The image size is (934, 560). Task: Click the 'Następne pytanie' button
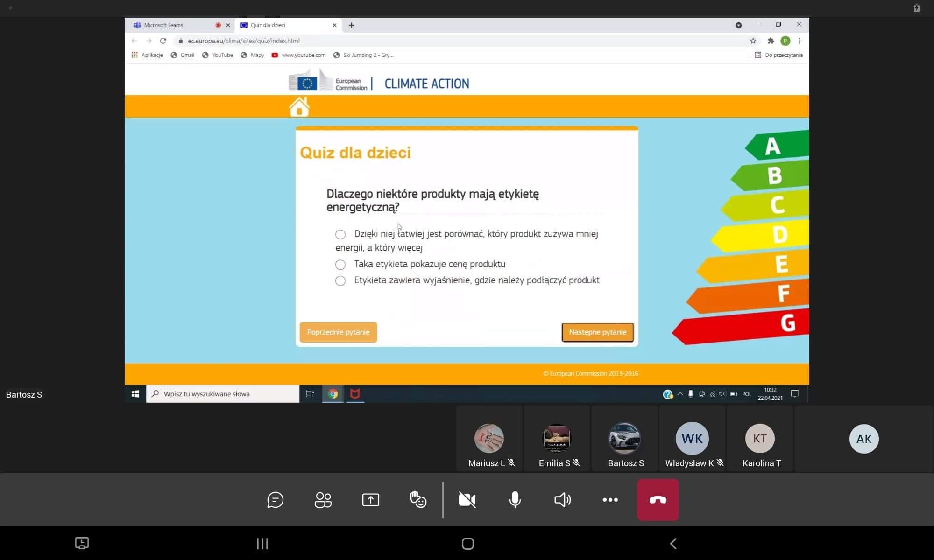(597, 332)
